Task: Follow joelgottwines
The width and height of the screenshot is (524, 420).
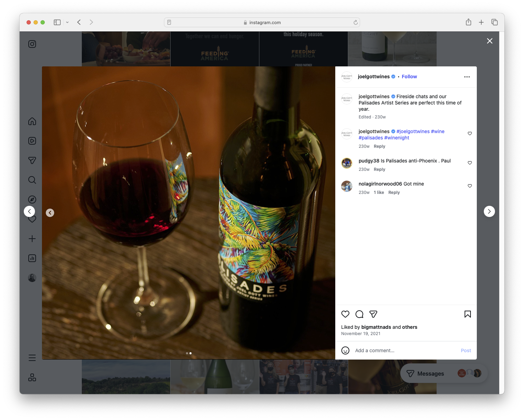Action: coord(409,77)
